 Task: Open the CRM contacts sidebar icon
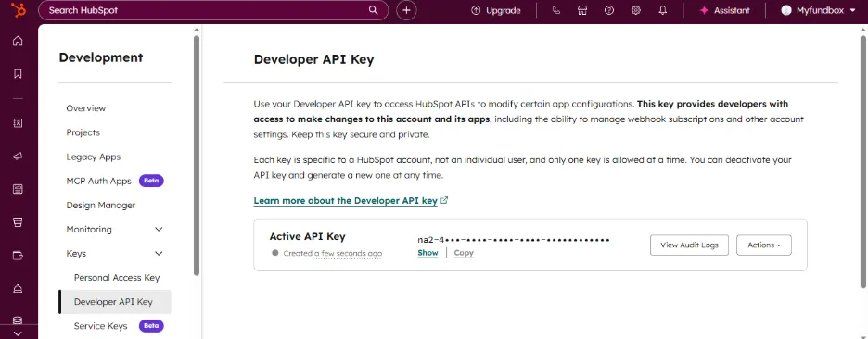click(x=18, y=123)
